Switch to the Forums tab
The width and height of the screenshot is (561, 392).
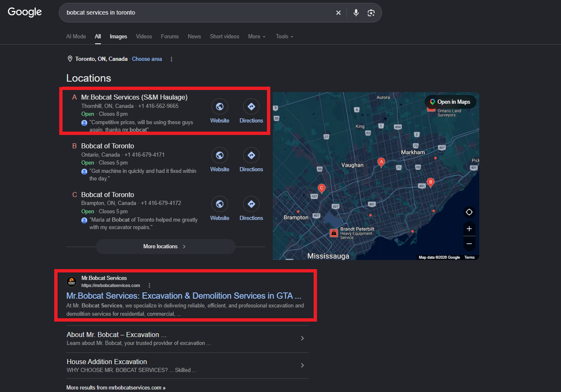pyautogui.click(x=170, y=37)
